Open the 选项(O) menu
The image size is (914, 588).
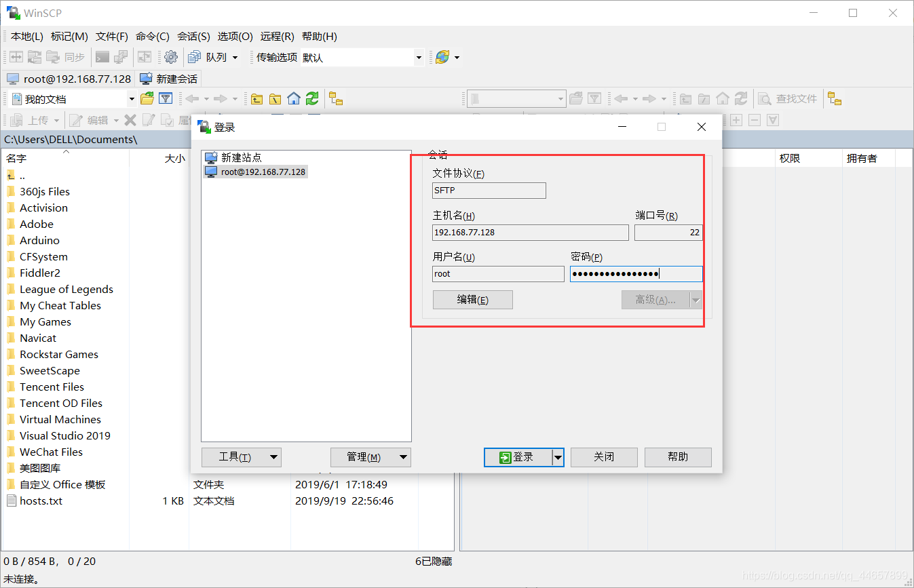pyautogui.click(x=235, y=37)
